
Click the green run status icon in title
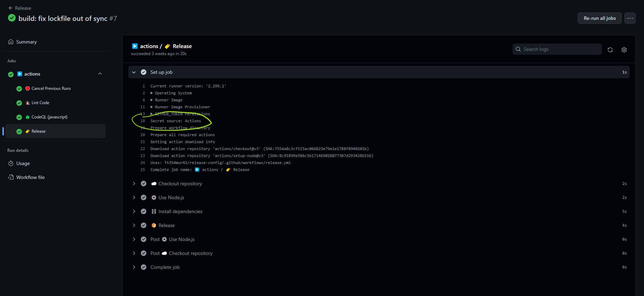coord(12,18)
